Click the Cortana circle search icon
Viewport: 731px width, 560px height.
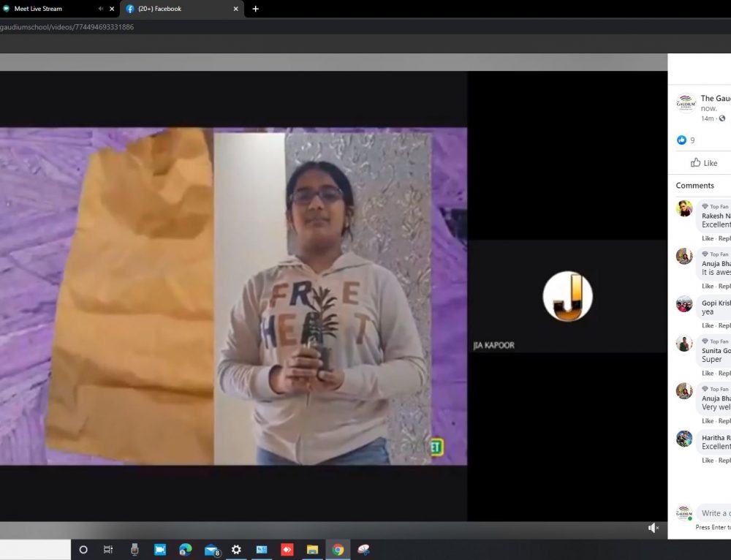click(x=83, y=550)
